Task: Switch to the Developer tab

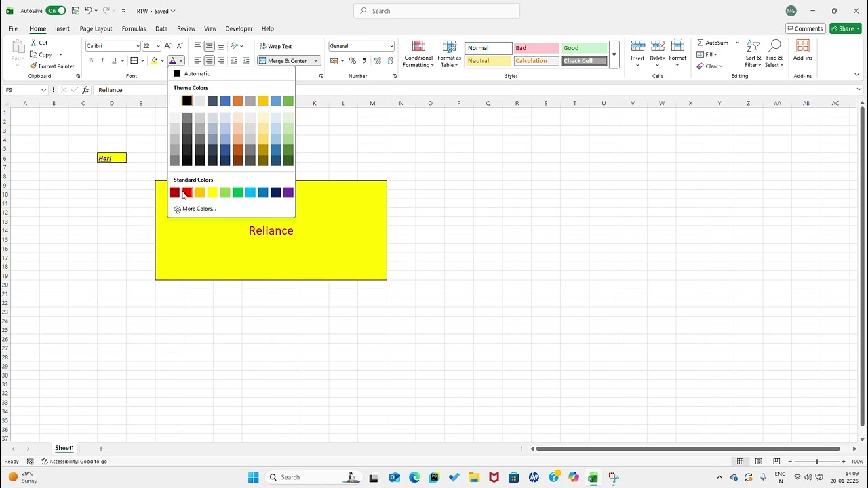Action: (x=239, y=28)
